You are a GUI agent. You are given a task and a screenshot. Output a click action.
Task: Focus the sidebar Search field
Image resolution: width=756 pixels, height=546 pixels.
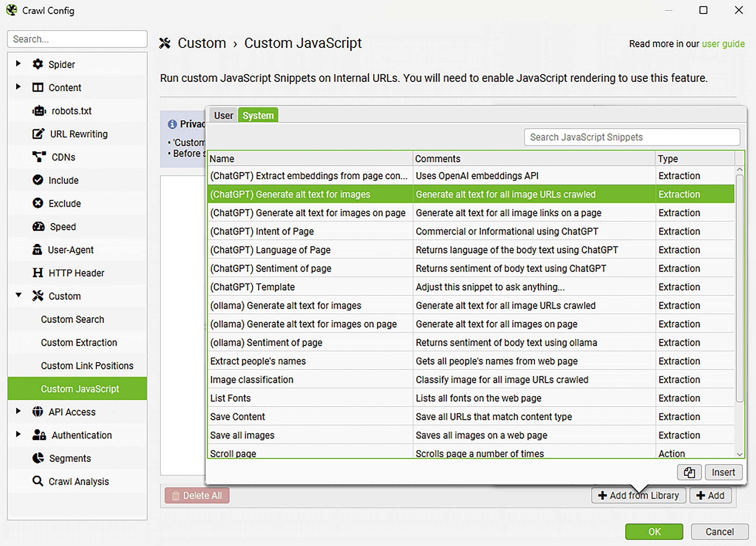pos(77,39)
